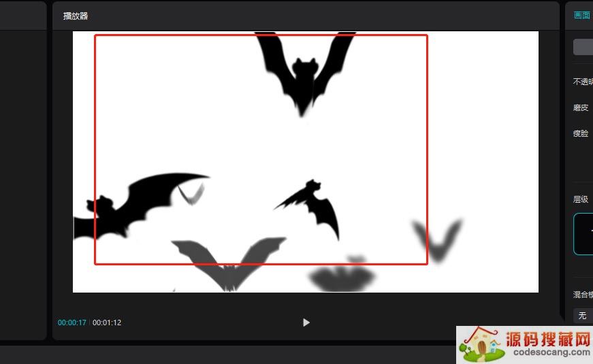
Task: Open the codesocang.com watermark link
Action: tap(548, 352)
